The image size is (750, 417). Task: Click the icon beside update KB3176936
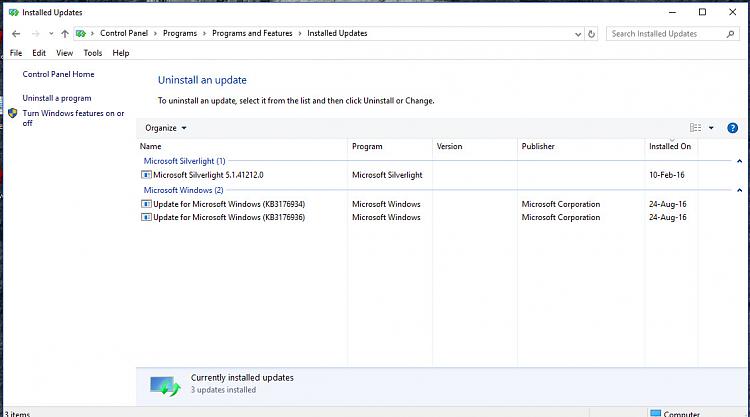(146, 217)
